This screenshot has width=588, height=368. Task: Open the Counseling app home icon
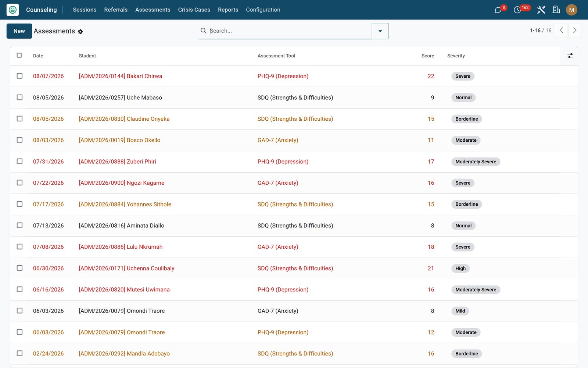pyautogui.click(x=12, y=10)
